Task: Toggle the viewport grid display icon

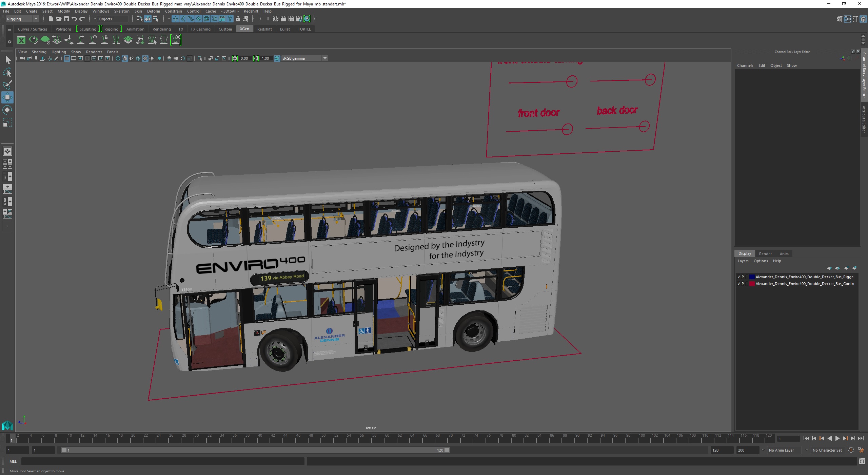Action: coord(67,58)
